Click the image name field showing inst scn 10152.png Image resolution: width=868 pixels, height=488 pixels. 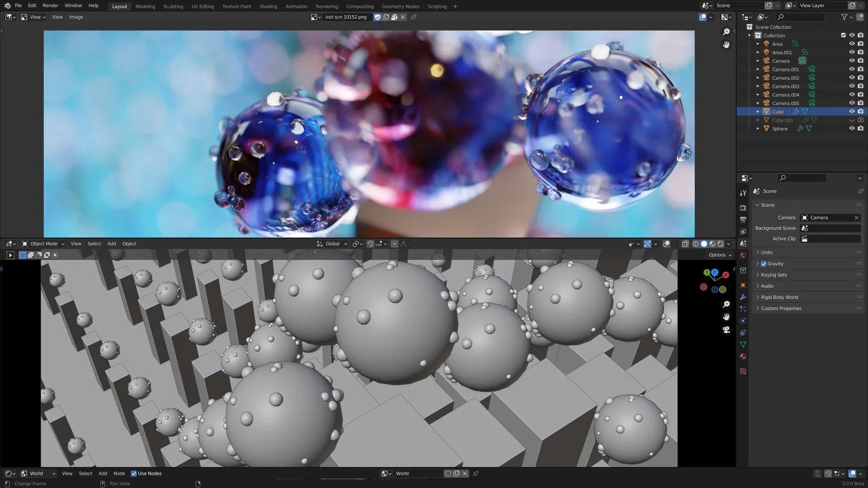click(347, 17)
